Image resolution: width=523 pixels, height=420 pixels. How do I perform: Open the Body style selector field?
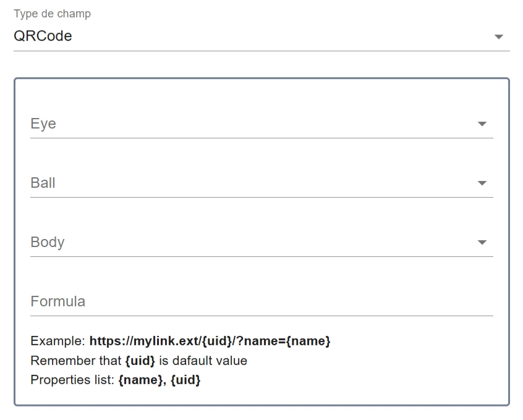pyautogui.click(x=261, y=242)
